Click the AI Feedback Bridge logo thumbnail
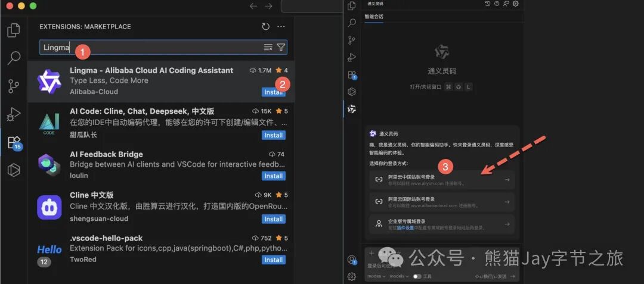644x284 pixels. coord(49,165)
